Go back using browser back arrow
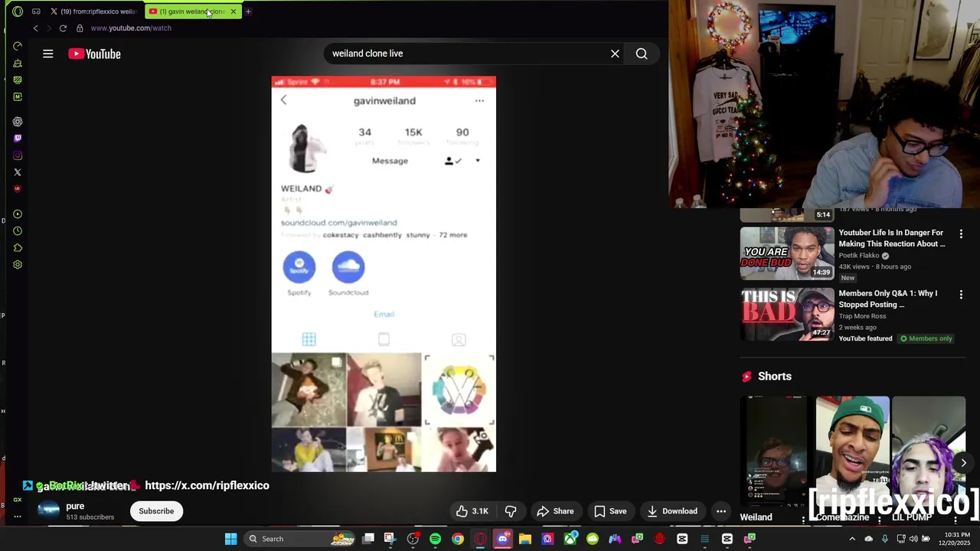Viewport: 980px width, 551px height. coord(35,28)
